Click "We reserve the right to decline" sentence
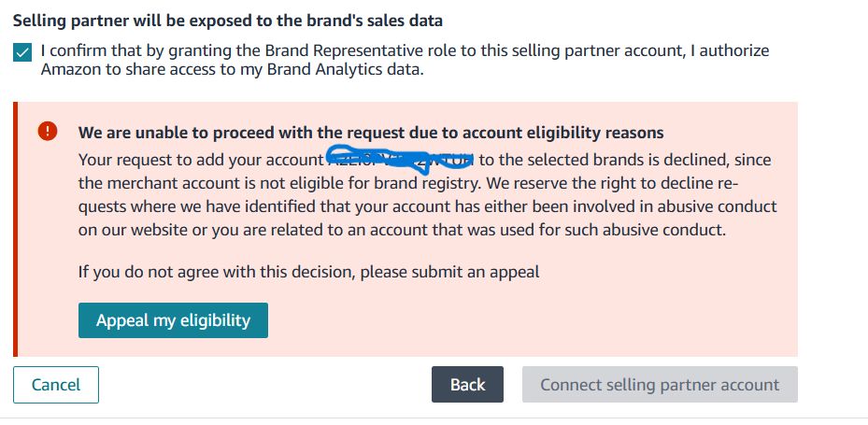The width and height of the screenshot is (868, 425). pos(617,183)
